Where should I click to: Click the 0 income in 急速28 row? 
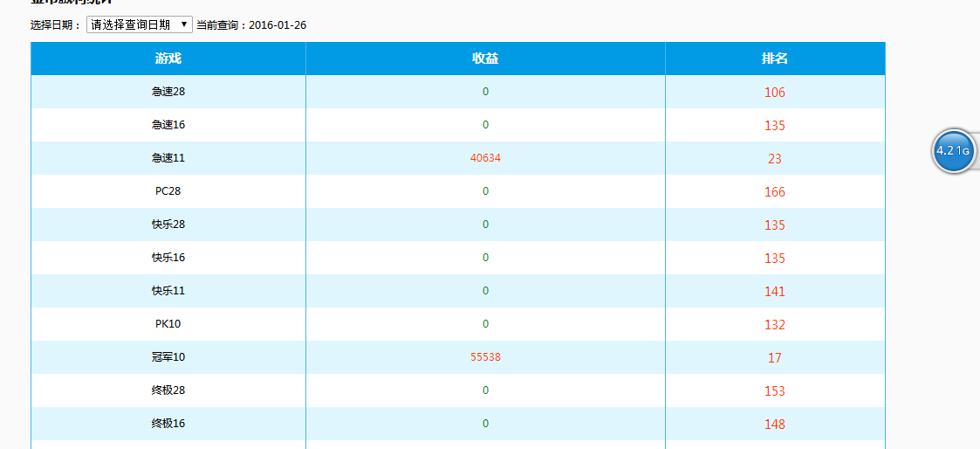(x=485, y=92)
